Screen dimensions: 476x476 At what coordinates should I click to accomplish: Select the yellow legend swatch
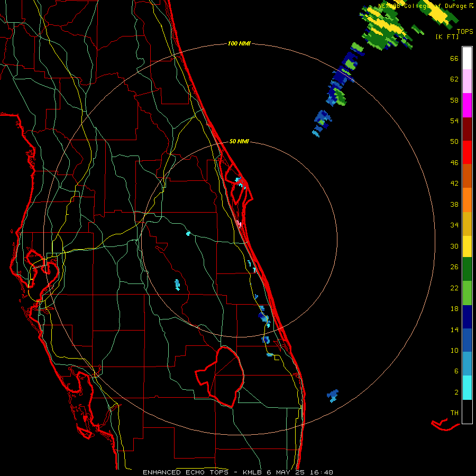tap(467, 246)
